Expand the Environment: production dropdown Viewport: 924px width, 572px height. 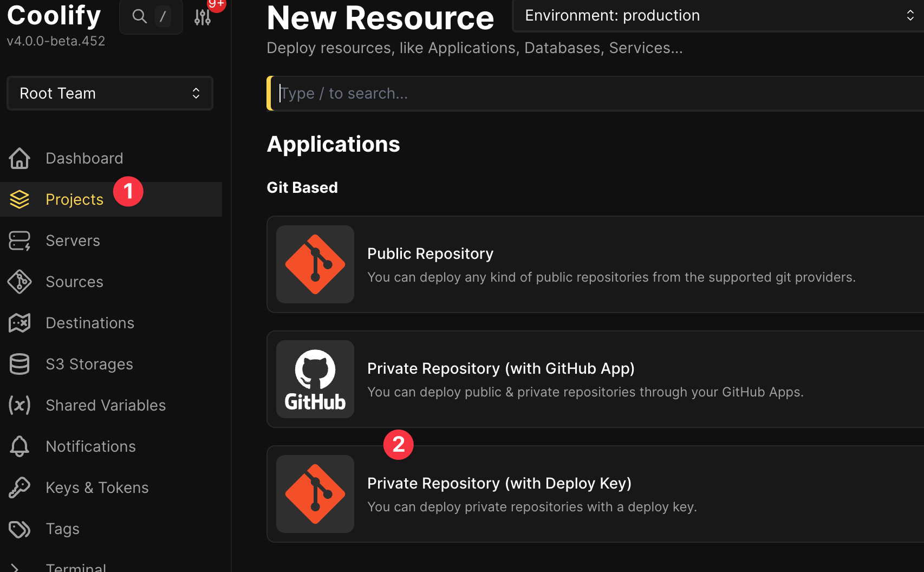718,16
